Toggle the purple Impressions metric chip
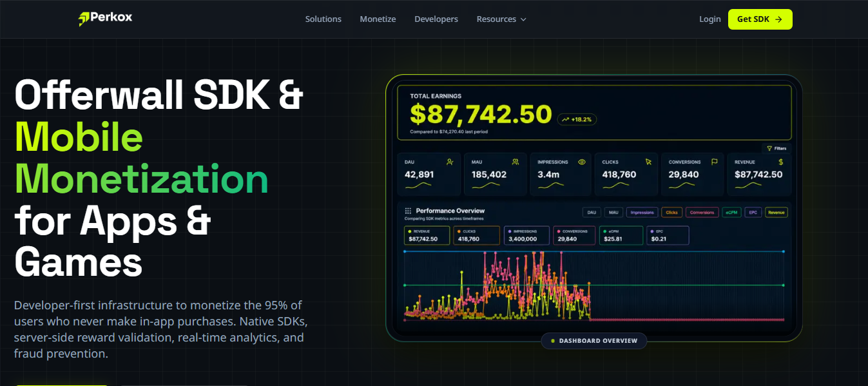This screenshot has height=386, width=868. [x=642, y=212]
